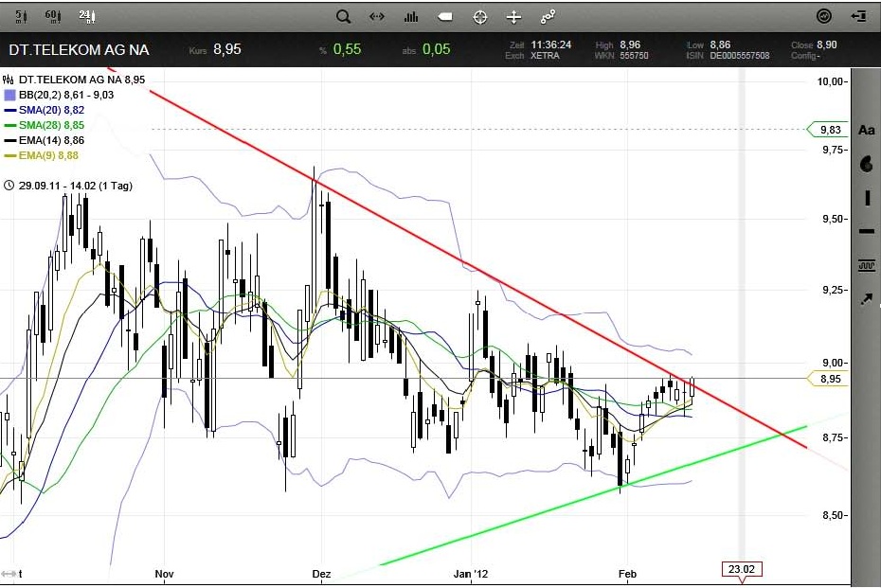This screenshot has height=588, width=881.
Task: Click the 8,50 price axis label
Action: [834, 515]
